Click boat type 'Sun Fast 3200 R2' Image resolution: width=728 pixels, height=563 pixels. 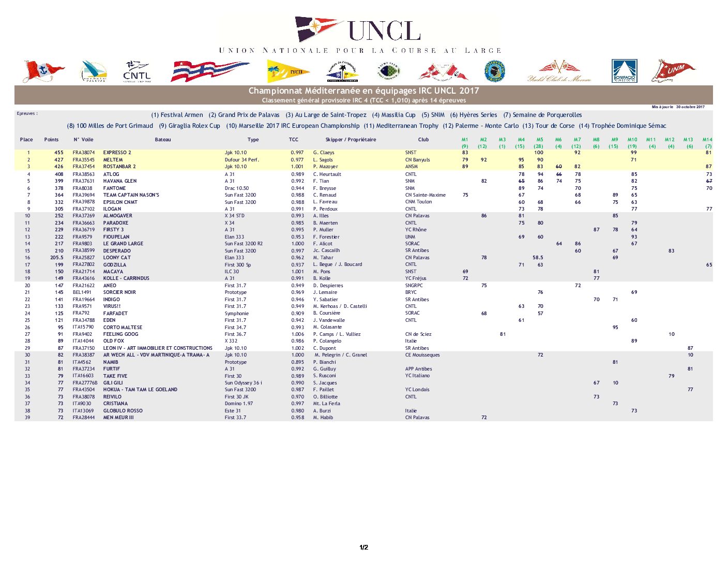244,244
